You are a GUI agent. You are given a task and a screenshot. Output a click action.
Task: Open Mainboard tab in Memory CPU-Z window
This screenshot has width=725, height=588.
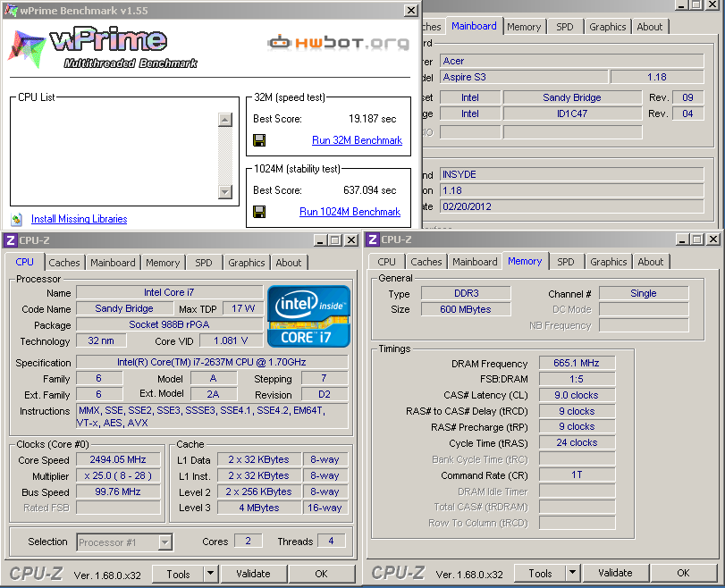point(475,262)
